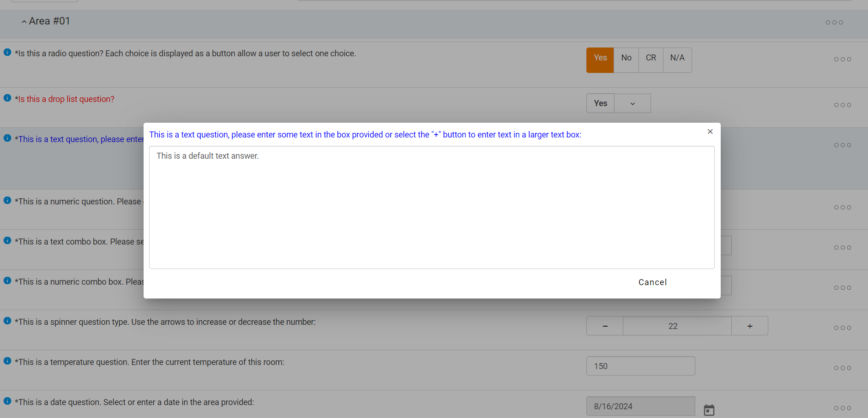This screenshot has height=418, width=868.
Task: Click the 'Is this a drop list question?' label
Action: tap(65, 99)
